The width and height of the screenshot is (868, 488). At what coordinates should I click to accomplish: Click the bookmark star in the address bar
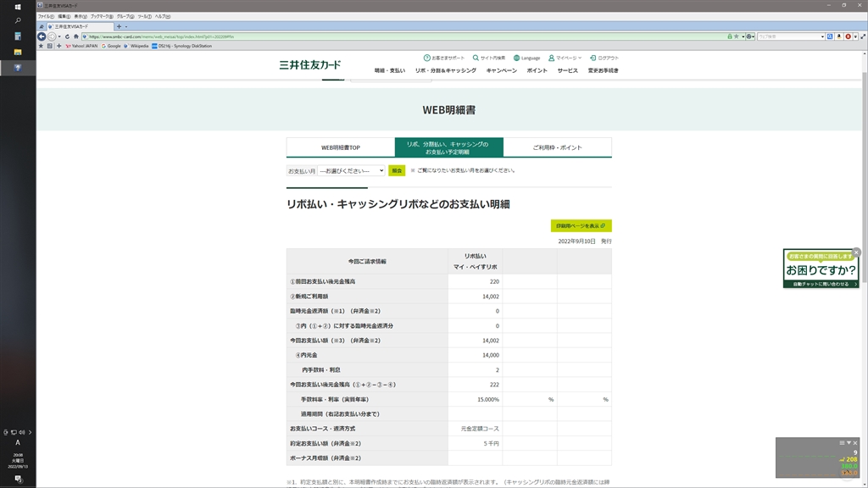737,36
